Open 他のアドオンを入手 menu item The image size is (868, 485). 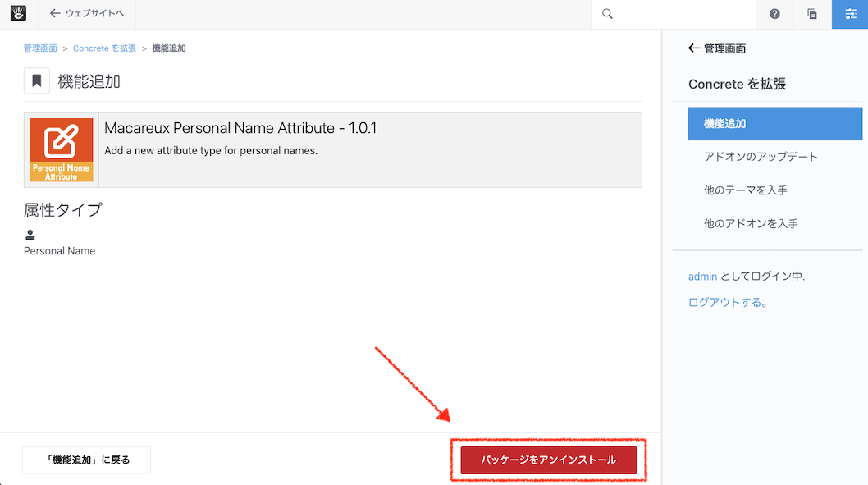coord(751,224)
